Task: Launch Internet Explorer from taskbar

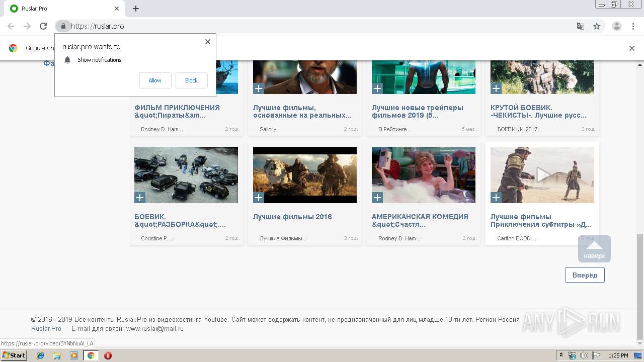Action: tap(40, 355)
